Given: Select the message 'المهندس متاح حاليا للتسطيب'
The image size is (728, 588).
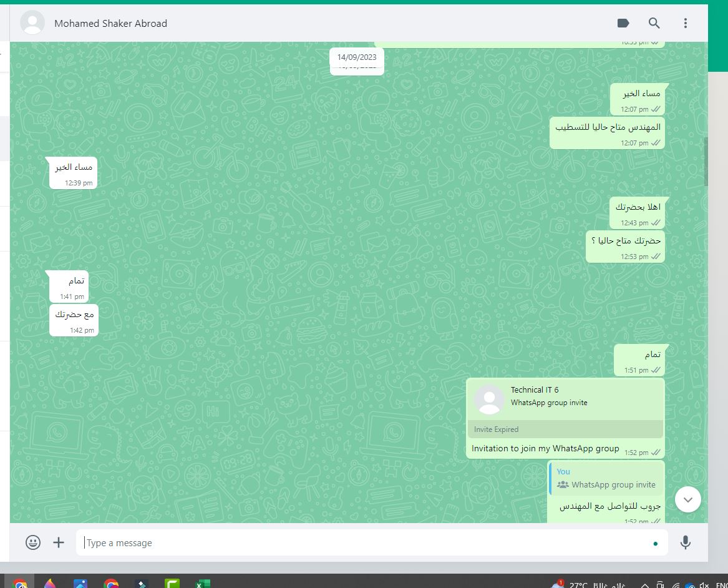Looking at the screenshot, I should (607, 134).
